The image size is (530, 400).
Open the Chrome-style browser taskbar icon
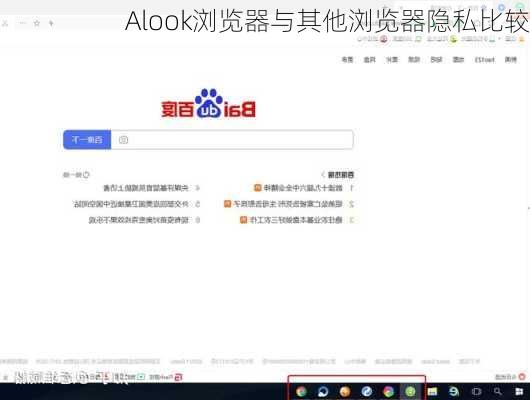(x=301, y=392)
